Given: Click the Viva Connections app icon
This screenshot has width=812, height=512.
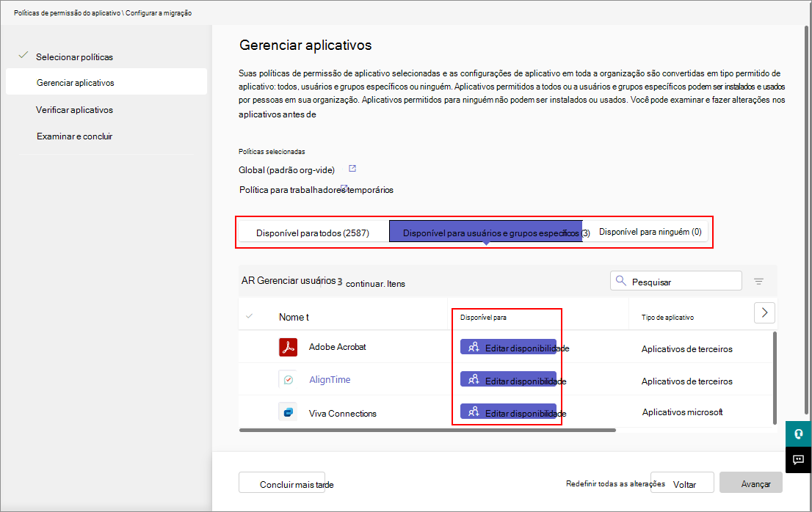Looking at the screenshot, I should pos(288,412).
